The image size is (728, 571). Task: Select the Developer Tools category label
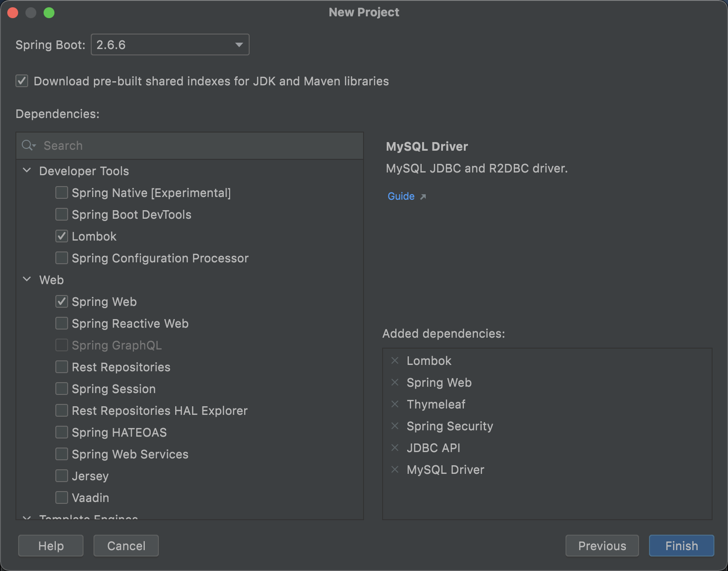(84, 171)
